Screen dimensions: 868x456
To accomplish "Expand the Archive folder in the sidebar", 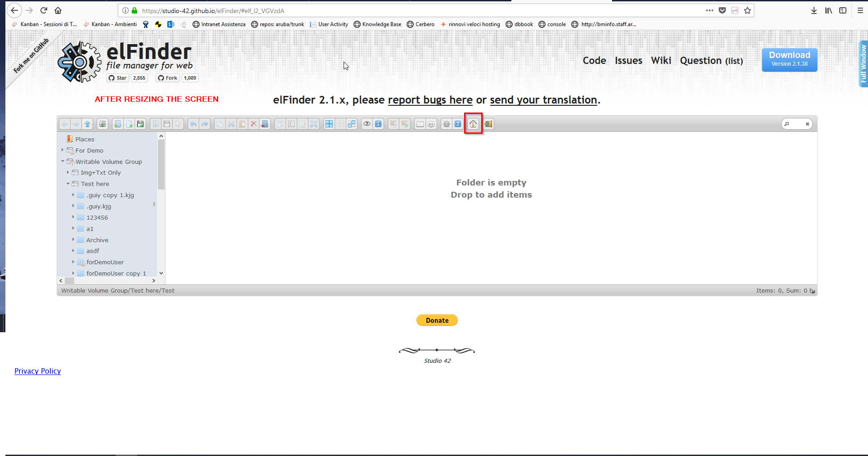I will point(74,239).
